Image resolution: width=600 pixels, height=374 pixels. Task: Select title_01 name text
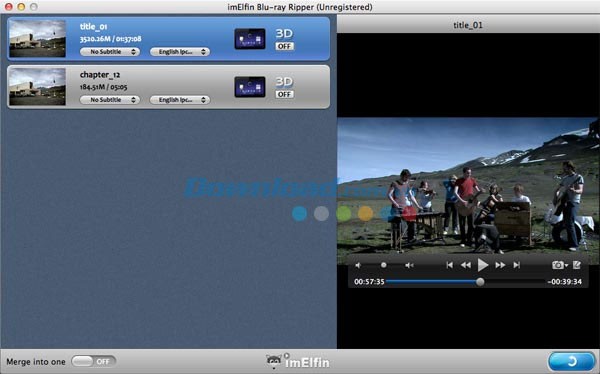(x=93, y=26)
